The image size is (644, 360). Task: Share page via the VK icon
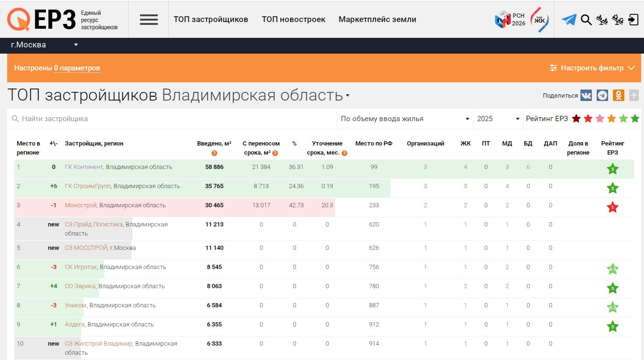pyautogui.click(x=586, y=95)
